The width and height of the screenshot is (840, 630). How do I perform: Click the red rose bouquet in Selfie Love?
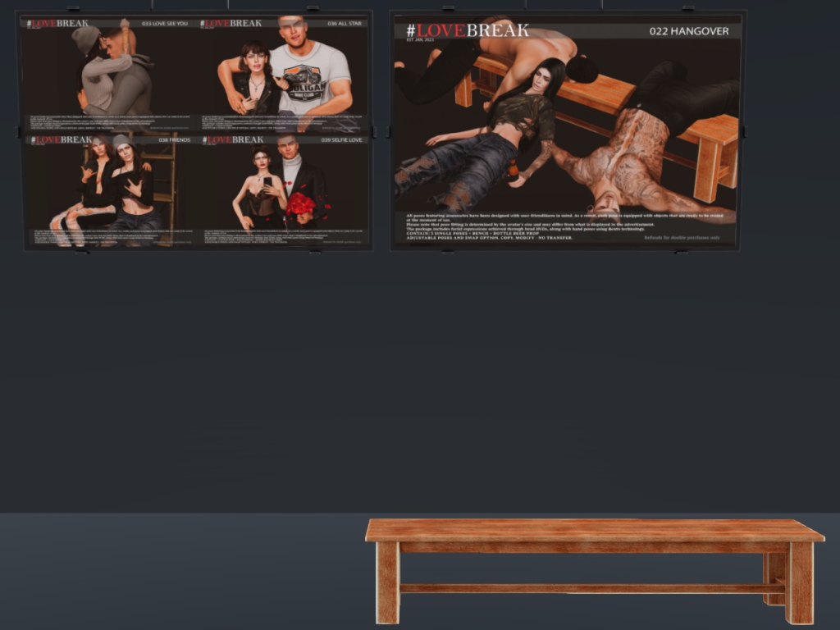click(x=300, y=203)
